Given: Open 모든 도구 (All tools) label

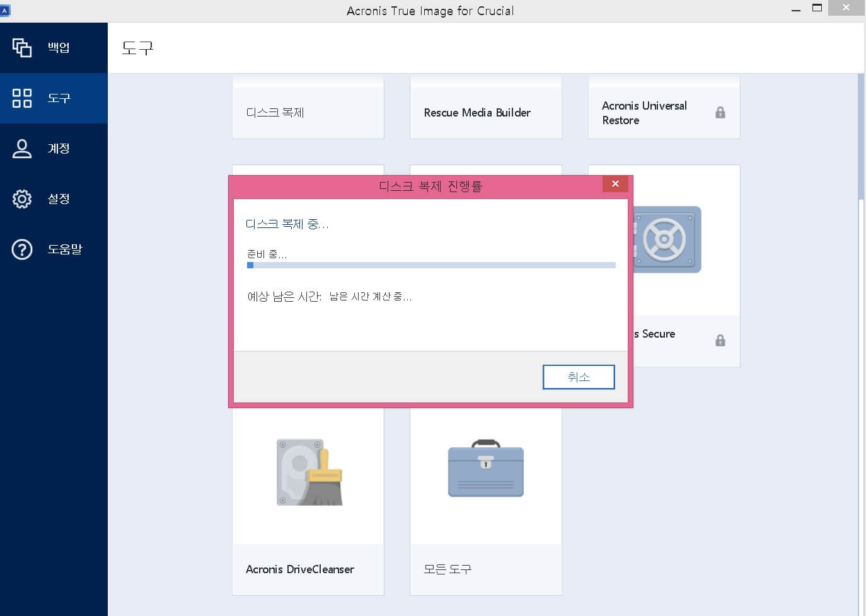Looking at the screenshot, I should 447,569.
